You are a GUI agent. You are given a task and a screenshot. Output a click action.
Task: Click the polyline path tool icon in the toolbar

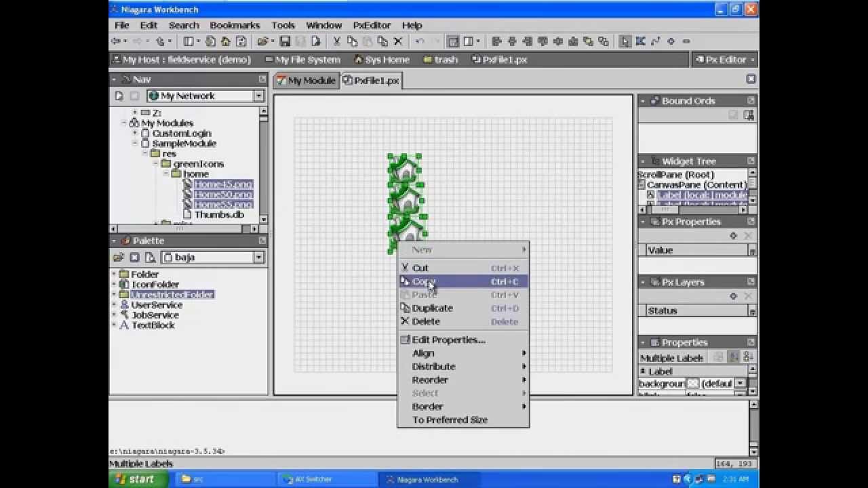click(x=656, y=41)
